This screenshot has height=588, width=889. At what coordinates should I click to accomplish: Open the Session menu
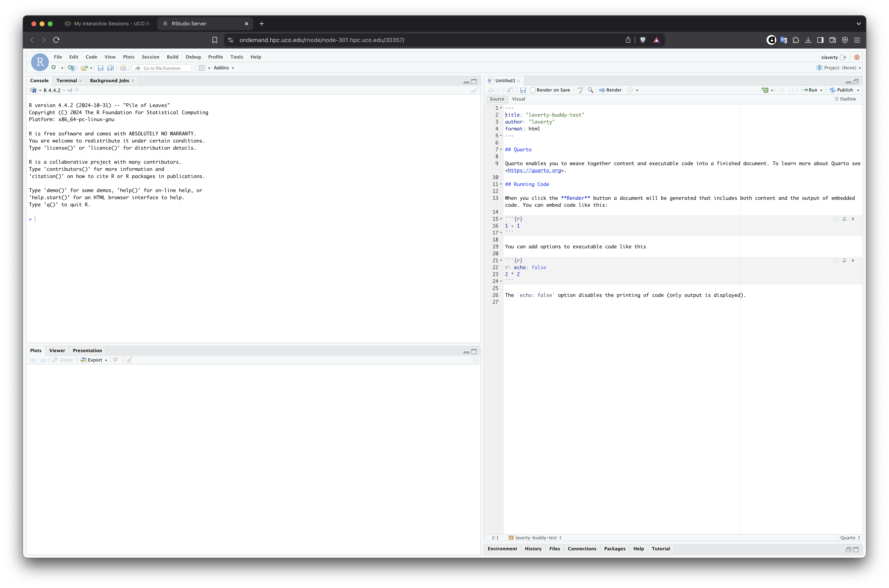pyautogui.click(x=150, y=57)
